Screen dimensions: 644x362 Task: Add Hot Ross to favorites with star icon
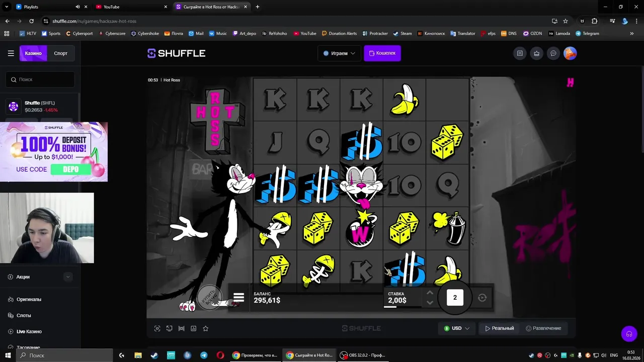[205, 328]
